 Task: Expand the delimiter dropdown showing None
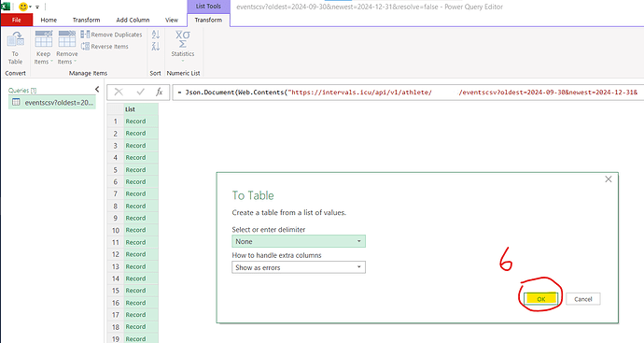(299, 241)
